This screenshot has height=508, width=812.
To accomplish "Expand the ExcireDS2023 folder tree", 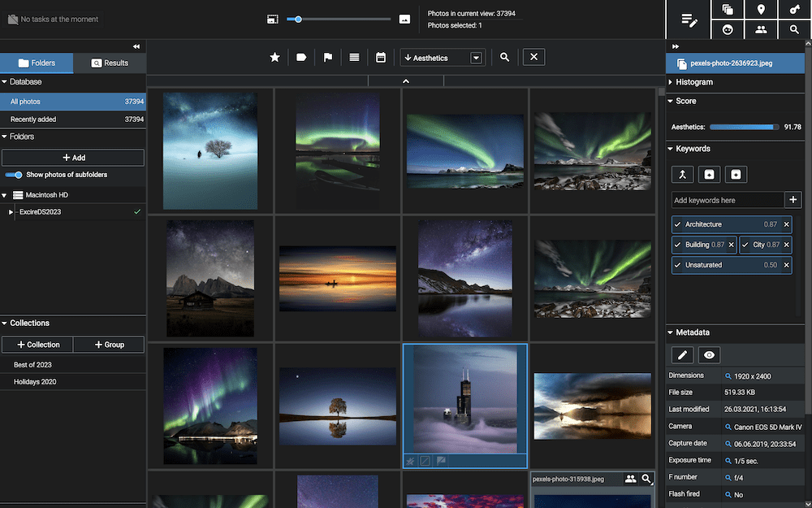I will coord(11,212).
